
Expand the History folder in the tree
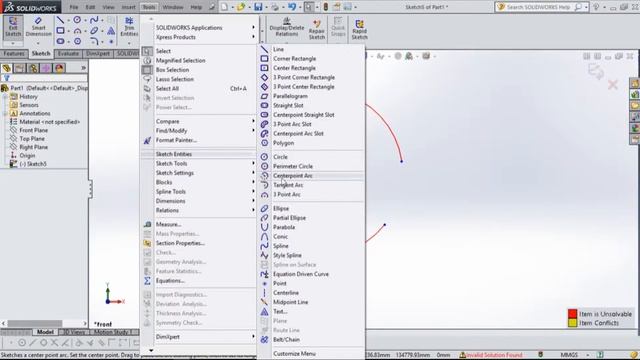coord(5,97)
